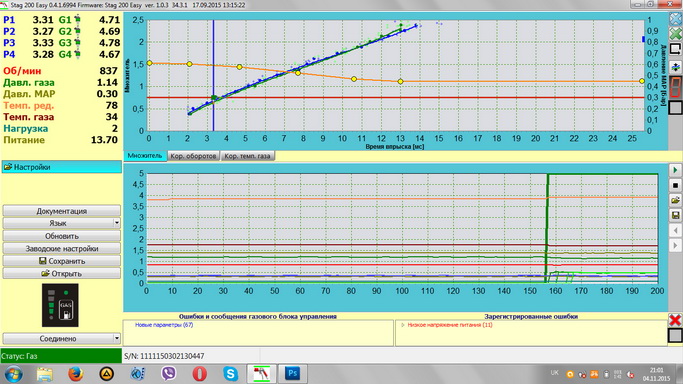This screenshot has width=683, height=384.
Task: Click the Давл. газа reading label
Action: 29,82
